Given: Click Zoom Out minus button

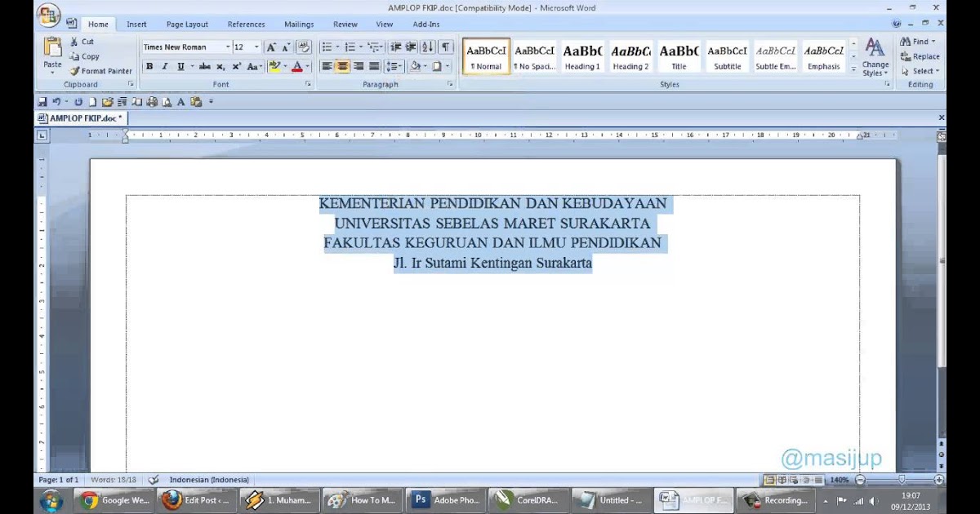Looking at the screenshot, I should pyautogui.click(x=860, y=480).
